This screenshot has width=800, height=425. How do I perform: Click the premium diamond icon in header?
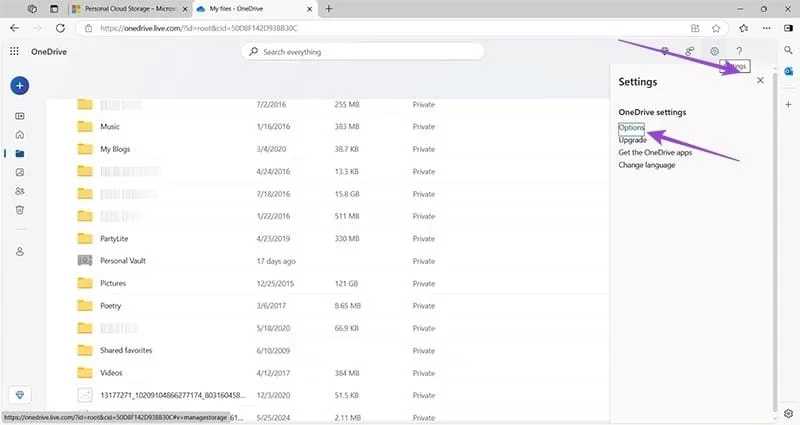coord(665,51)
